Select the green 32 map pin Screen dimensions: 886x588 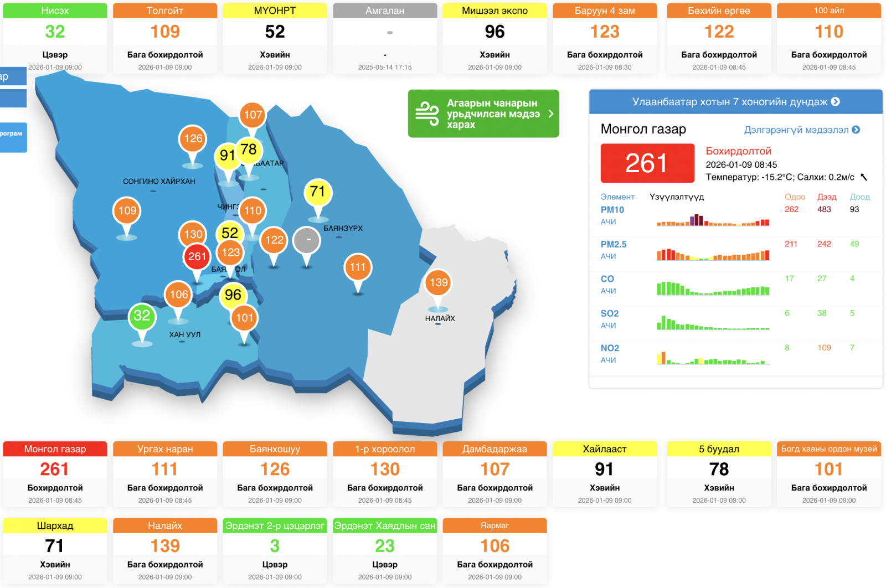[x=142, y=316]
